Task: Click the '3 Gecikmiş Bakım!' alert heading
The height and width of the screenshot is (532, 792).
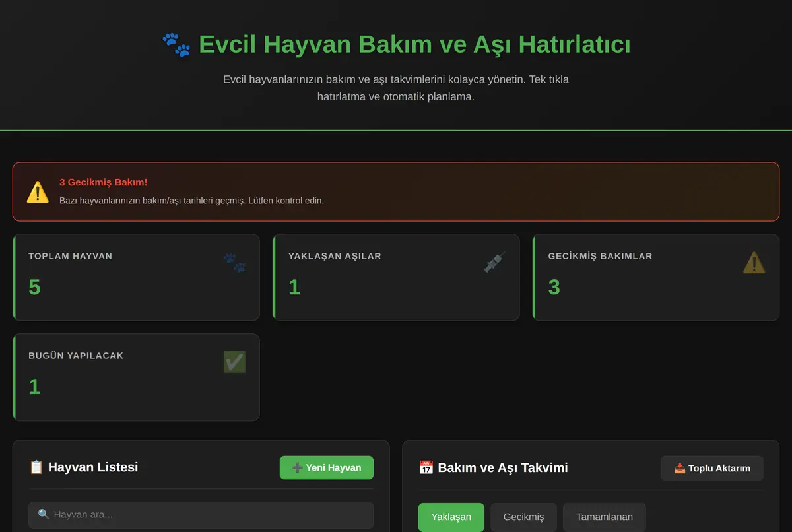Action: [104, 182]
